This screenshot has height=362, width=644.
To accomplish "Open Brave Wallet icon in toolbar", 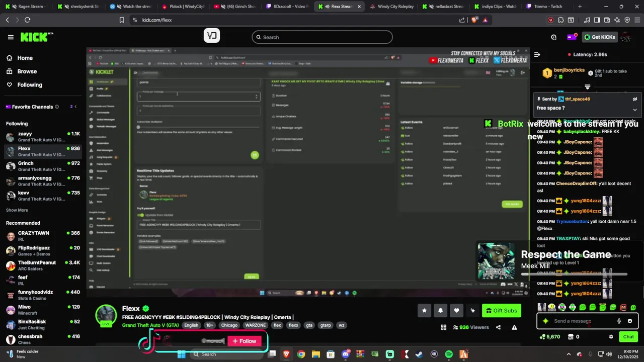I will [607, 20].
